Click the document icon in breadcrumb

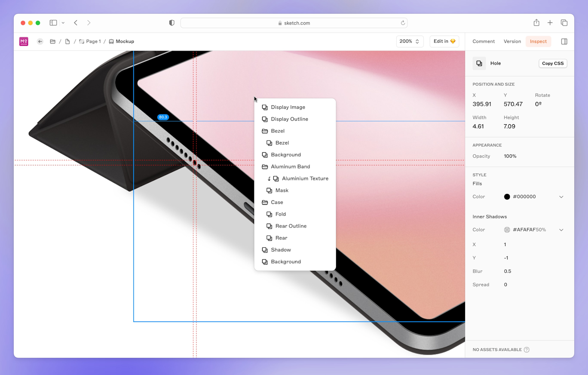pos(67,42)
